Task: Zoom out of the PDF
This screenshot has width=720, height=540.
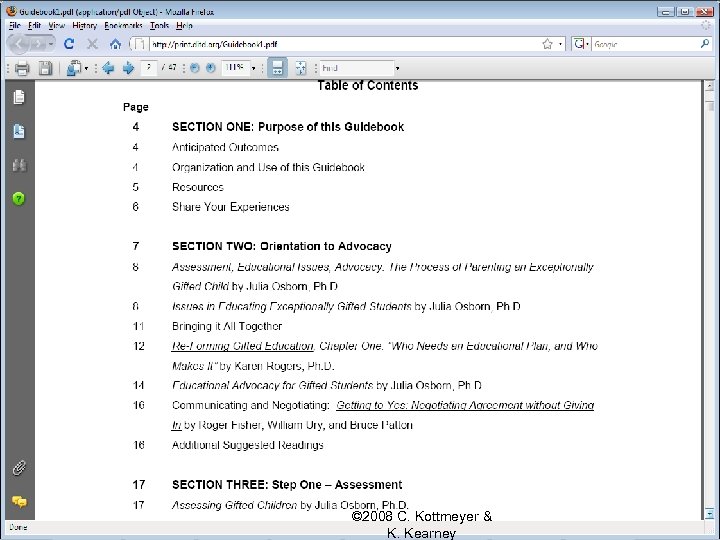Action: (195, 68)
